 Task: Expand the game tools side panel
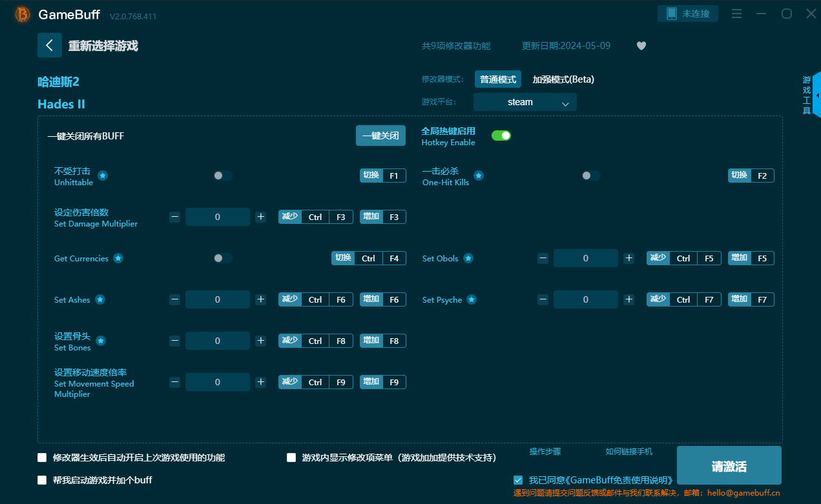pyautogui.click(x=817, y=95)
